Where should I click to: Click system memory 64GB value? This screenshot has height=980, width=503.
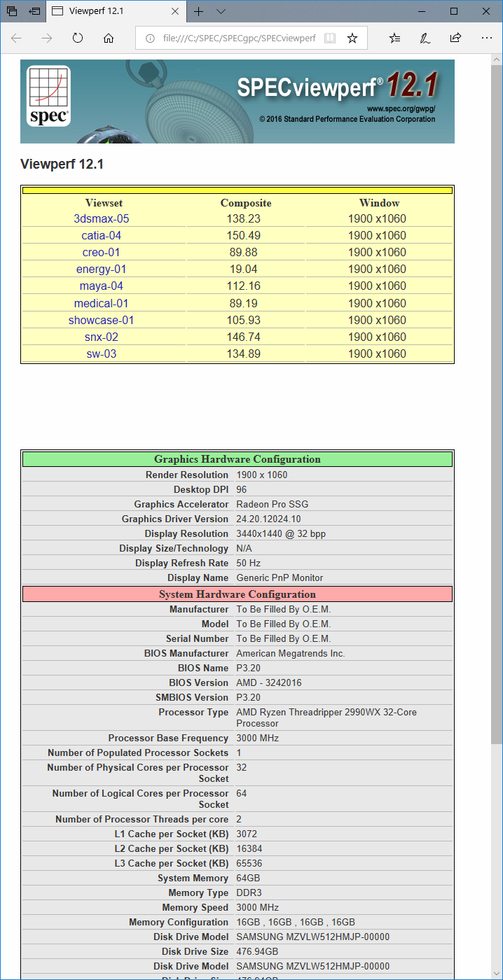(x=248, y=878)
